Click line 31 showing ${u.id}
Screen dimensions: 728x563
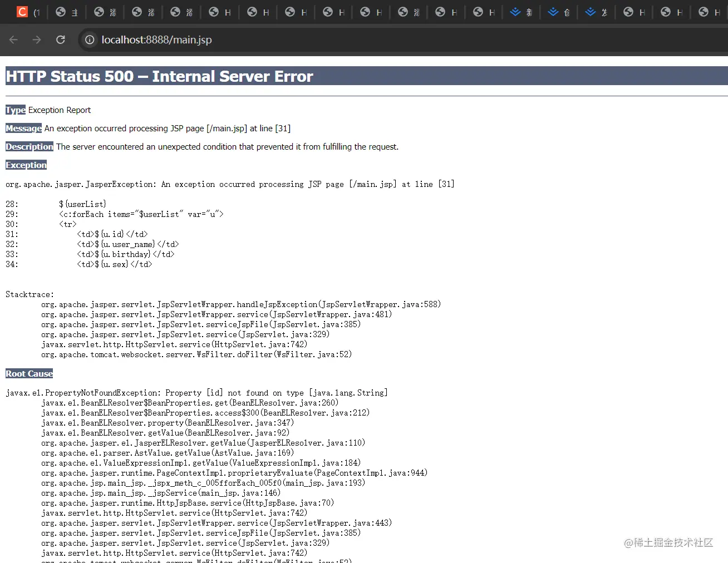[x=76, y=234]
